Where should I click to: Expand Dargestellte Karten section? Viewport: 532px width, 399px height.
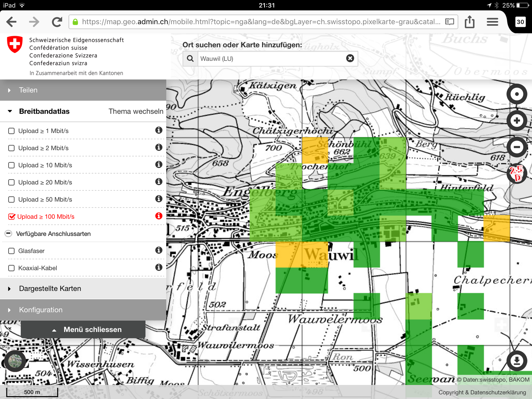point(83,289)
